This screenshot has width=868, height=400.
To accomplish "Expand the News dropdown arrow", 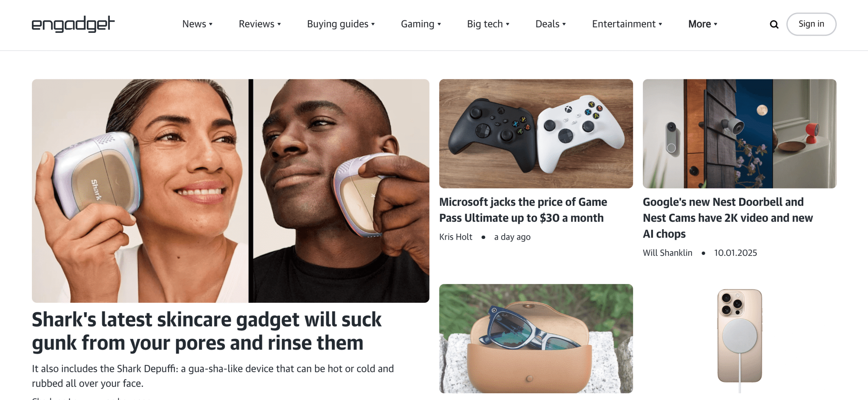I will [211, 24].
